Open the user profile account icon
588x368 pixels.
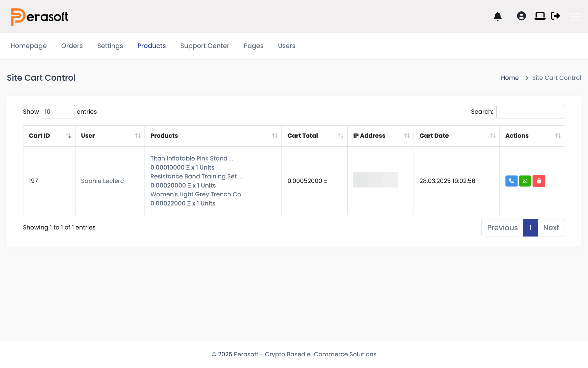521,16
